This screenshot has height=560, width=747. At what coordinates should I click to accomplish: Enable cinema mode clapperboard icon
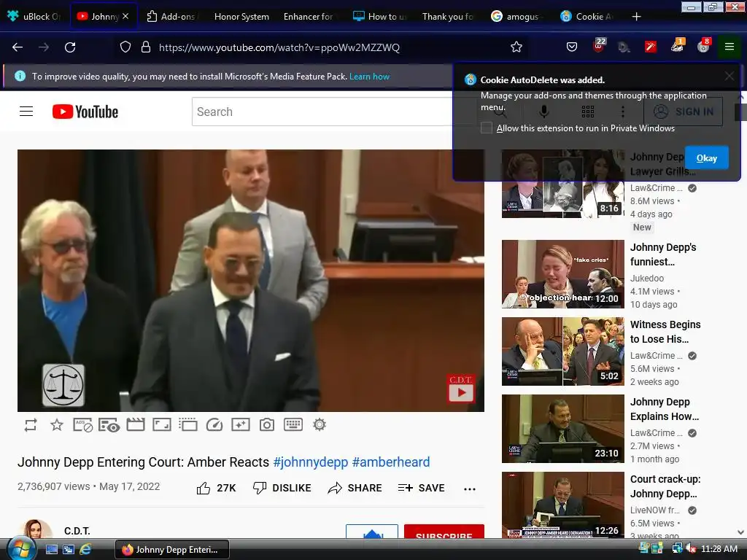pos(135,425)
